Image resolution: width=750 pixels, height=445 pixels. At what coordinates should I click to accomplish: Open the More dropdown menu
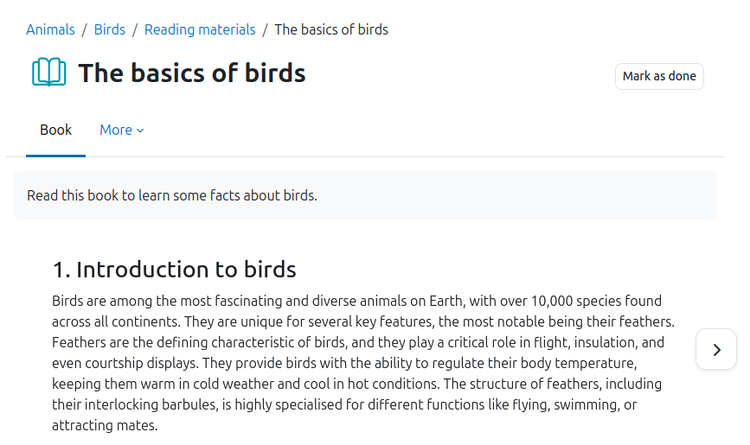(x=121, y=130)
